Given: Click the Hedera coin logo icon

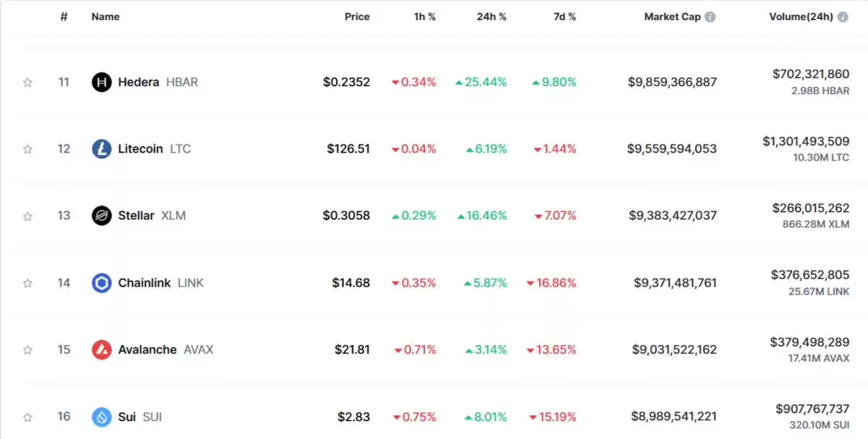Looking at the screenshot, I should click(x=101, y=82).
